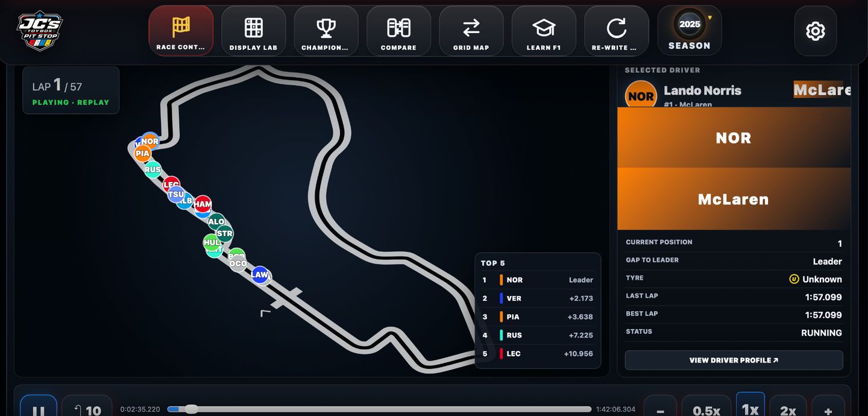
Task: Click the Gap to Leader value
Action: point(827,262)
